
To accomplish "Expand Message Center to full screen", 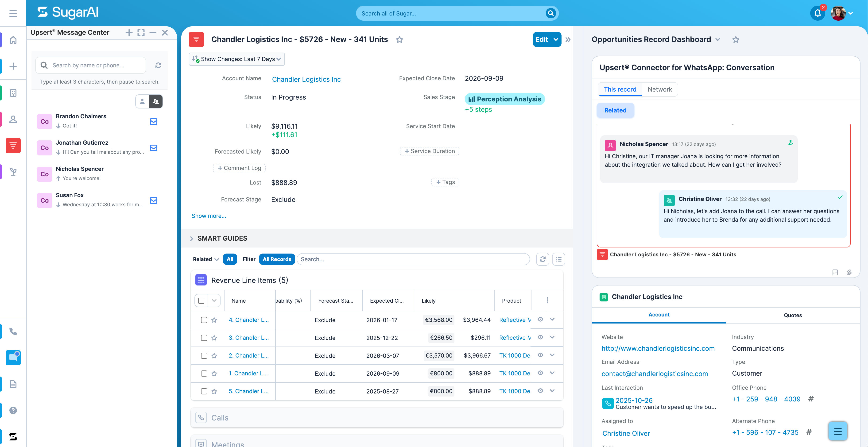I will 141,32.
